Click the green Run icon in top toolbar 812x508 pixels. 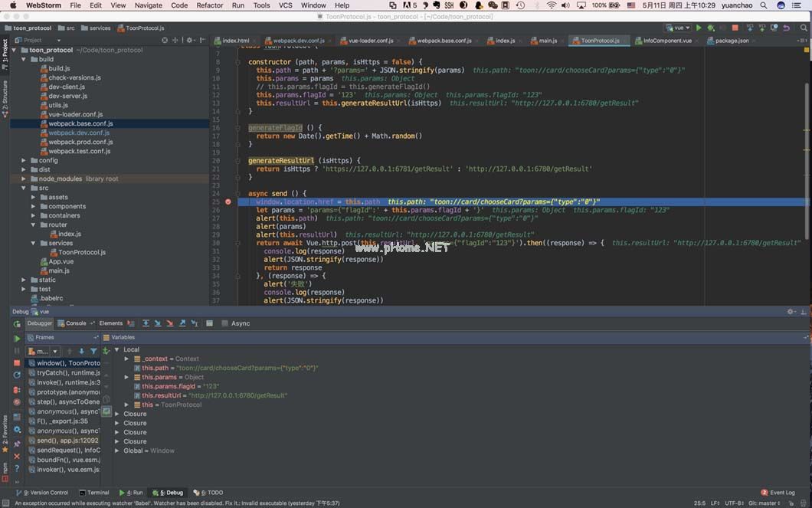[699, 28]
